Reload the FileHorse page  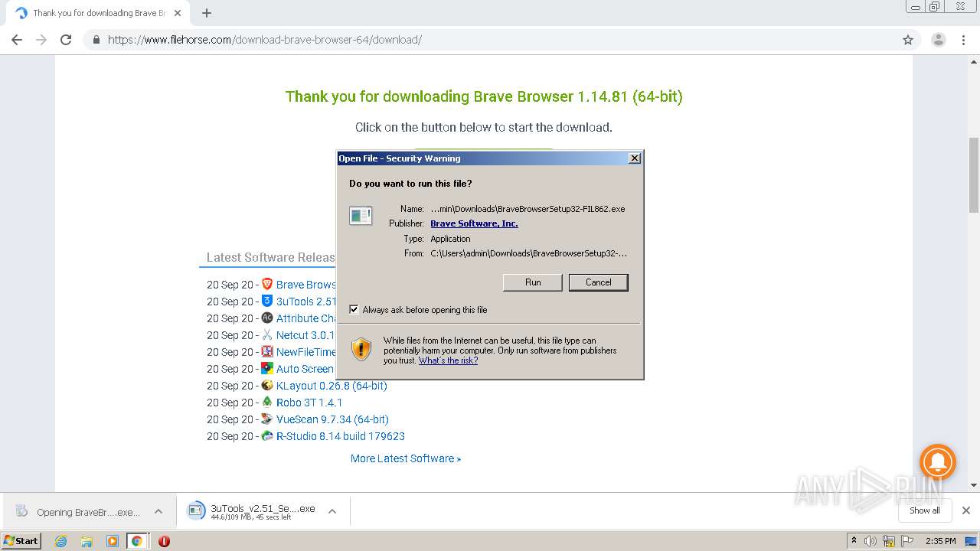66,40
